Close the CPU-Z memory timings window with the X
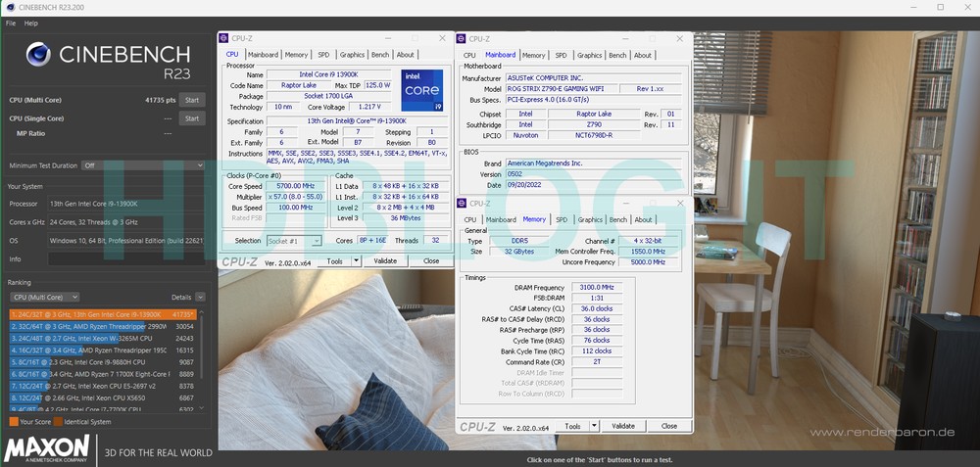980x467 pixels. click(680, 204)
